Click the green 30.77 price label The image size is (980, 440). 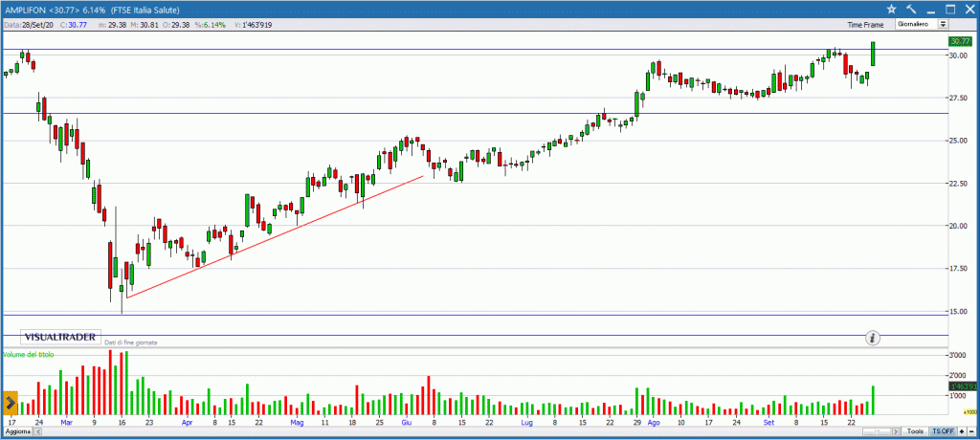[x=959, y=42]
